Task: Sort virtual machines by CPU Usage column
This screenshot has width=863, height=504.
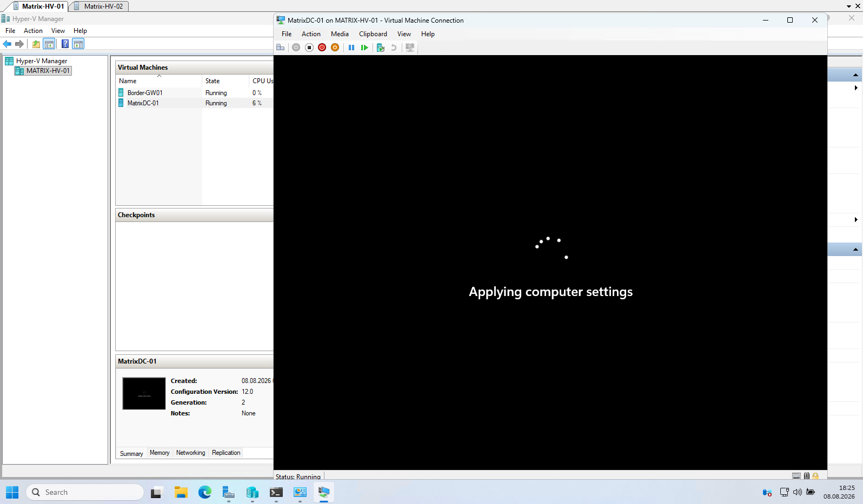Action: pyautogui.click(x=262, y=81)
